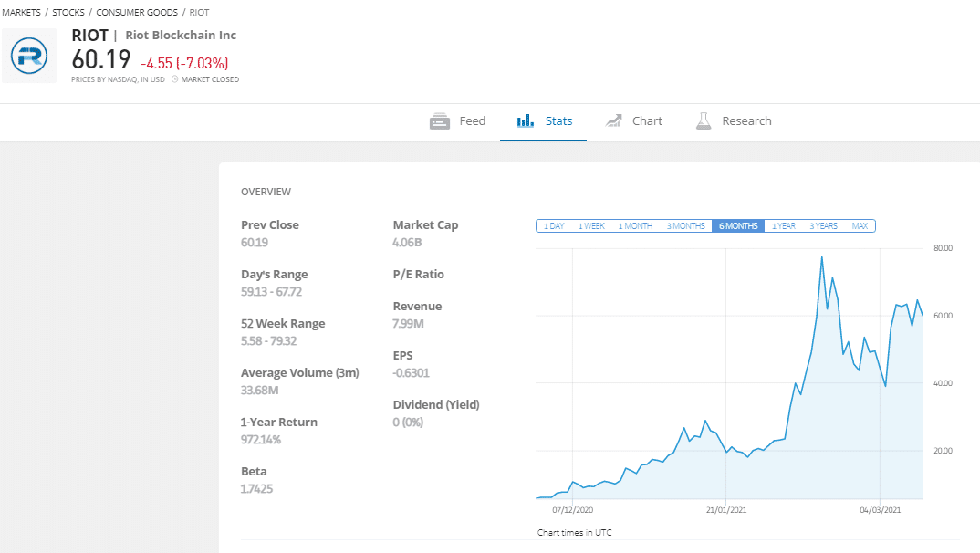Click the 07/12/2020 date on chart axis
Image resolution: width=980 pixels, height=553 pixels.
coord(572,510)
